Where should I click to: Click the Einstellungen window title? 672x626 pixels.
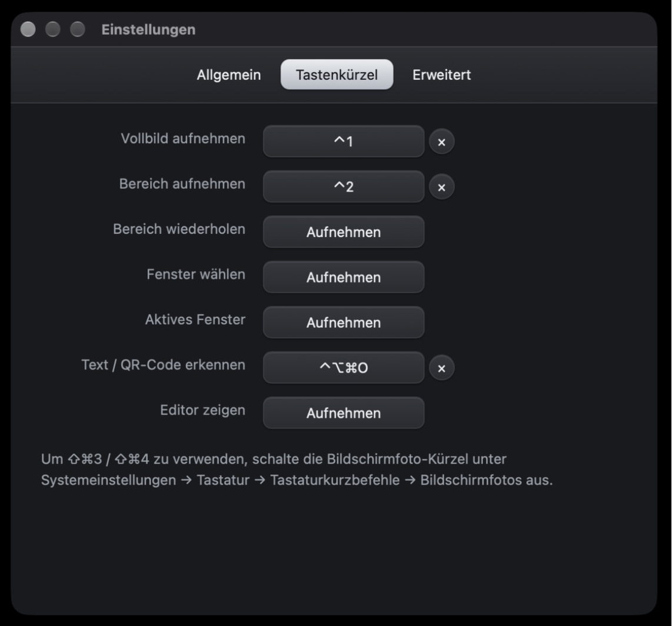(148, 29)
